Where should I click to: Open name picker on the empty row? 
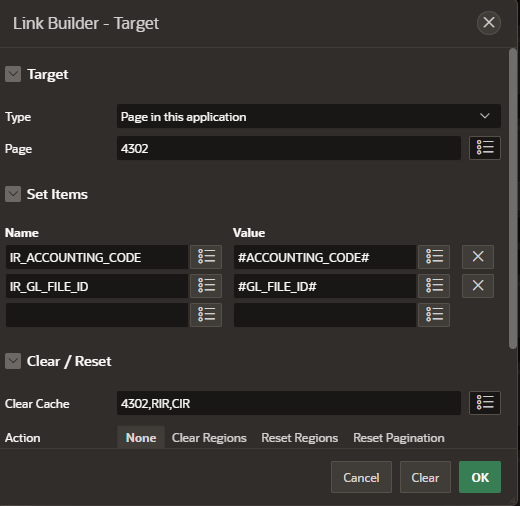pos(206,315)
